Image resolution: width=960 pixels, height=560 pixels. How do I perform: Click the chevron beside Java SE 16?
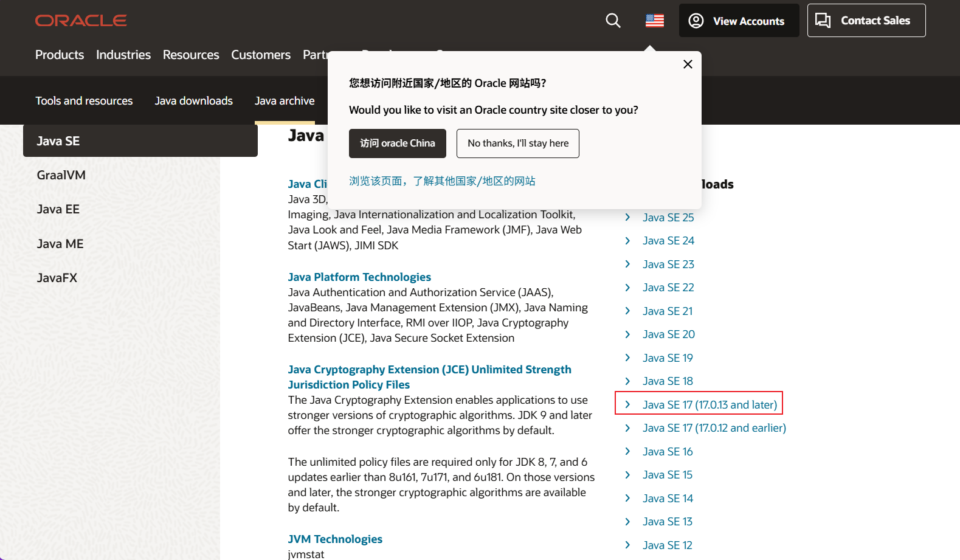coord(627,451)
